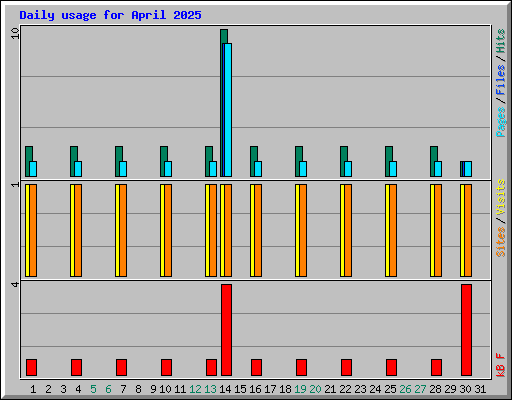Click green weekend day label "27"
This screenshot has width=512, height=400.
[420, 389]
